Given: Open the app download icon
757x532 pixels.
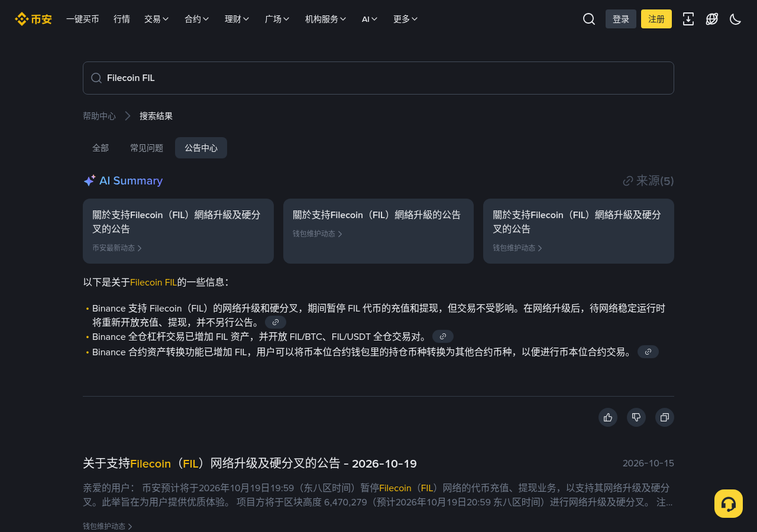Looking at the screenshot, I should tap(688, 19).
